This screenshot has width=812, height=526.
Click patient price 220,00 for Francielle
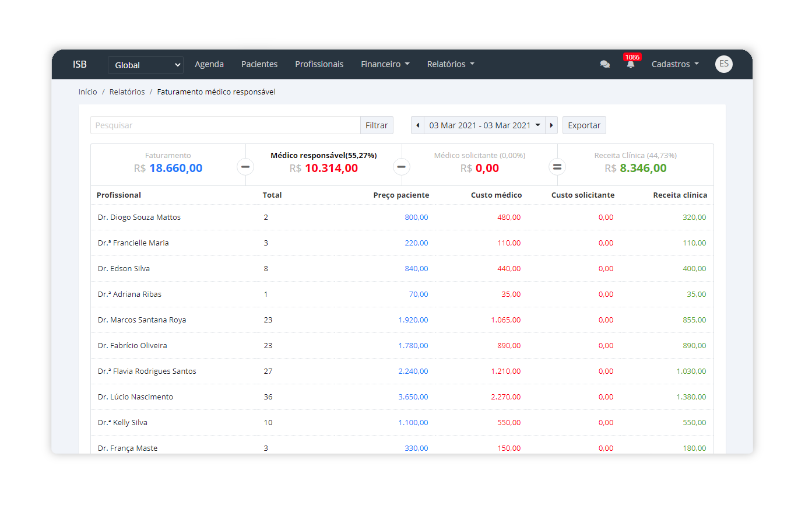(x=416, y=243)
